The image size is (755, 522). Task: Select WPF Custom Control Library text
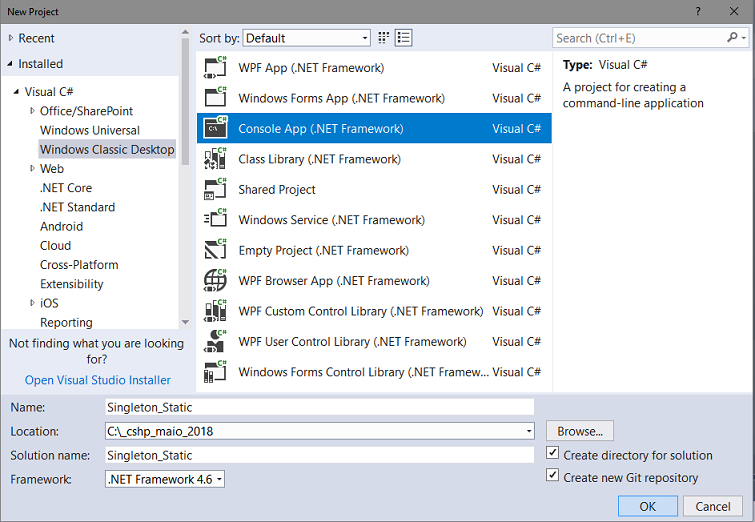click(x=361, y=311)
